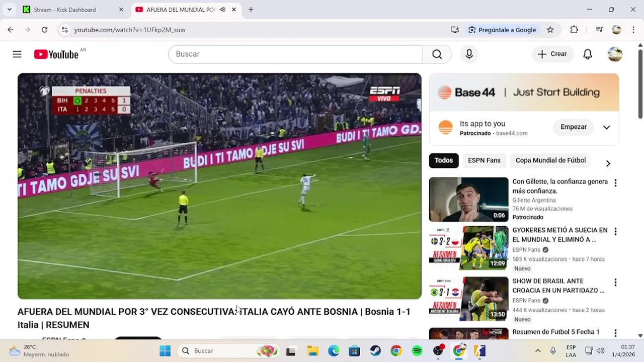Mute the tab via the speaker icon
This screenshot has height=362, width=644.
pos(222,10)
